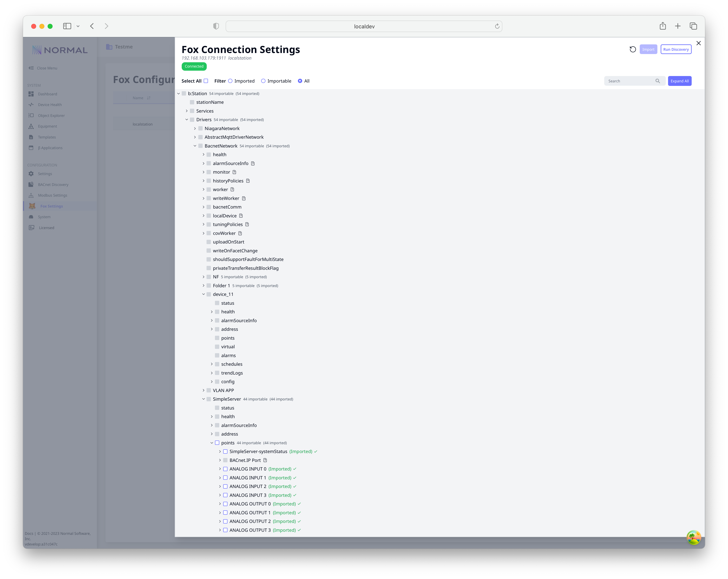Close the Fox Connection Settings panel

pos(699,43)
